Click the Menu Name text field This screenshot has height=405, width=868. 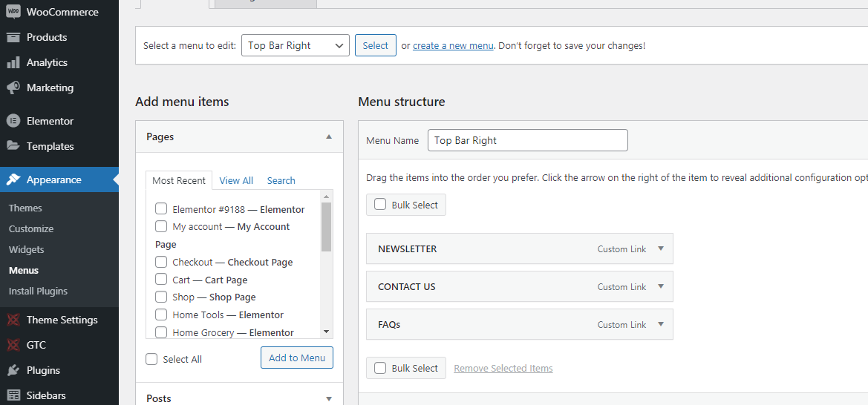coord(527,140)
